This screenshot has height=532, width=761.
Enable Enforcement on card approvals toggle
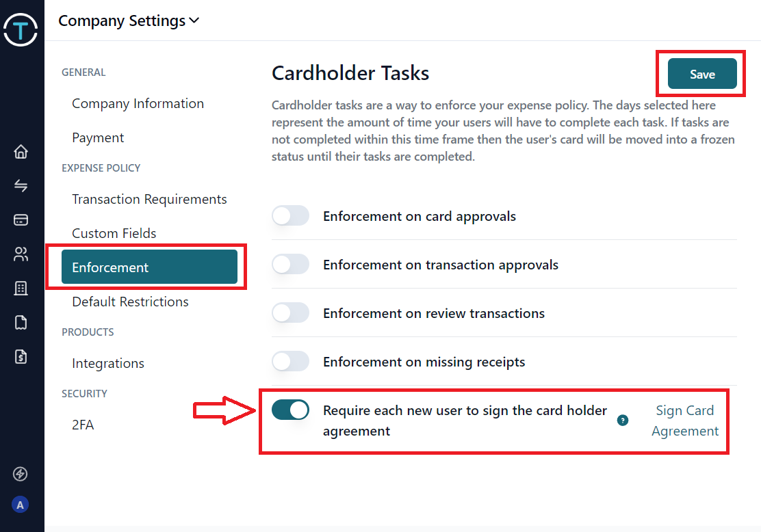pos(290,216)
